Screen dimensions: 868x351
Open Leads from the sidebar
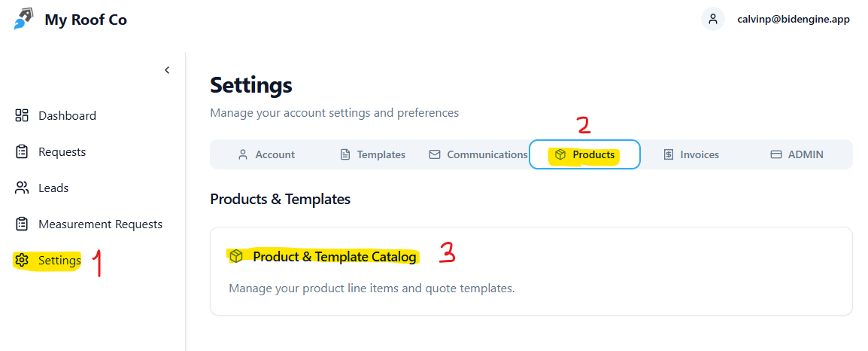point(53,188)
